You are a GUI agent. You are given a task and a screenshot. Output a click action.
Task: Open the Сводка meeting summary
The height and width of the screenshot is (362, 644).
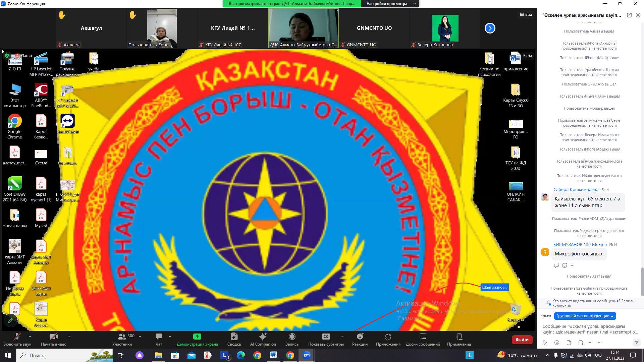[234, 339]
